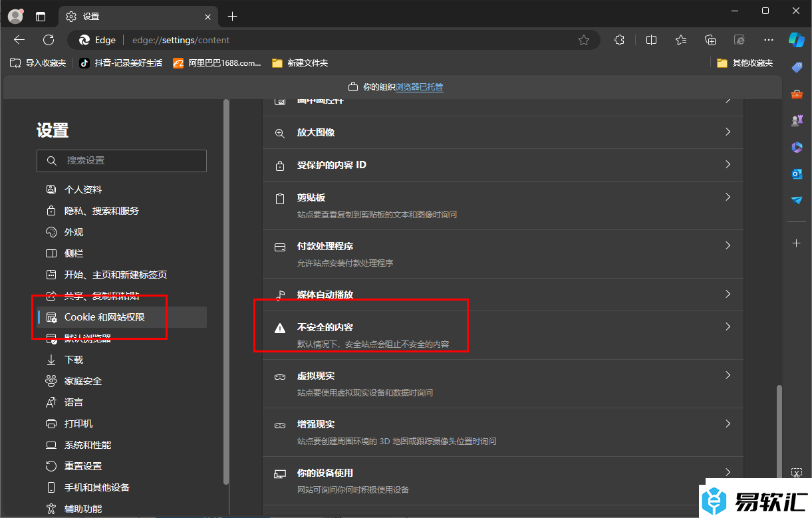Select 开始、主页和新建标签页 settings item

(x=122, y=275)
